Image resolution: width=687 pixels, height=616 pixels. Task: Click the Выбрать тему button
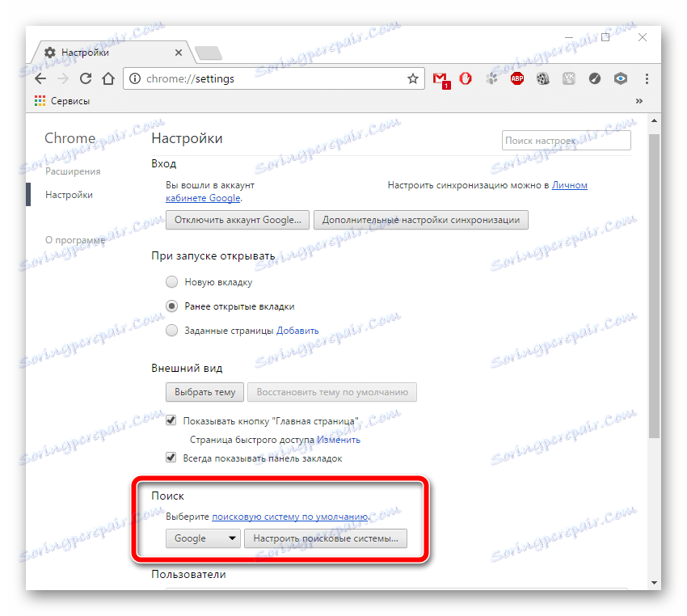pos(204,392)
